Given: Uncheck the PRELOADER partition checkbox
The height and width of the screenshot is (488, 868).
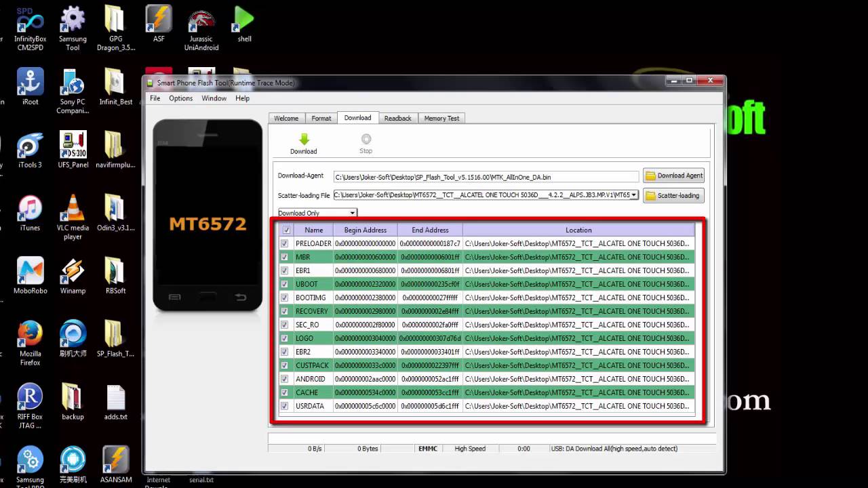Looking at the screenshot, I should point(284,243).
